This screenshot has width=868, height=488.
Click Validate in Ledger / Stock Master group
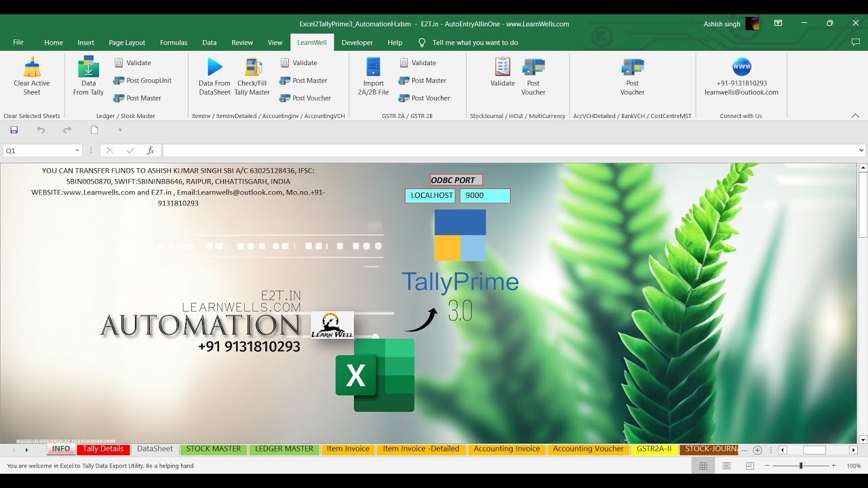click(133, 62)
